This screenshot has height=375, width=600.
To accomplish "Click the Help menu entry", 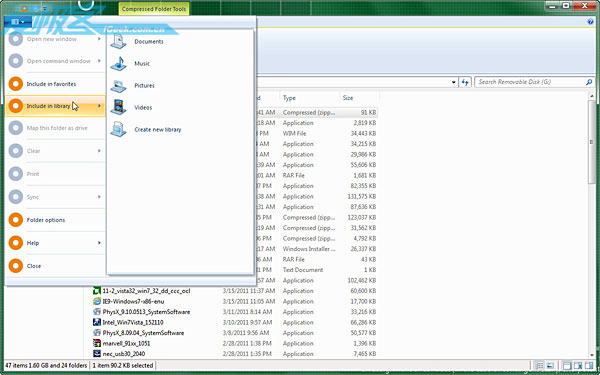I will (55, 243).
